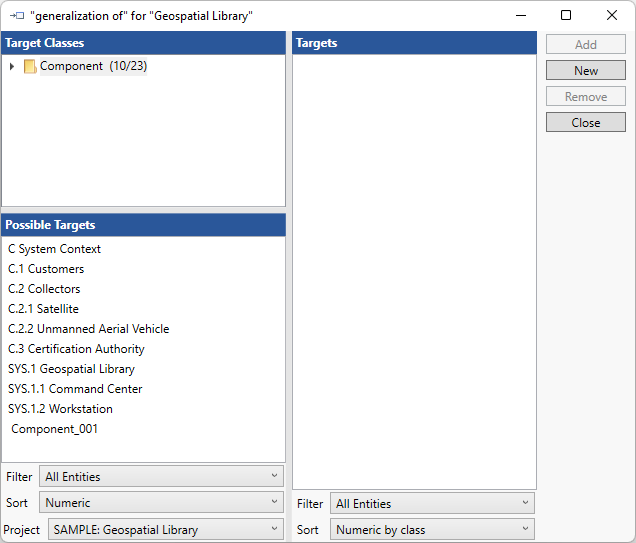Screen dimensions: 636x543
Task: Open Possible Targets Filter dropdown
Action: (x=161, y=477)
